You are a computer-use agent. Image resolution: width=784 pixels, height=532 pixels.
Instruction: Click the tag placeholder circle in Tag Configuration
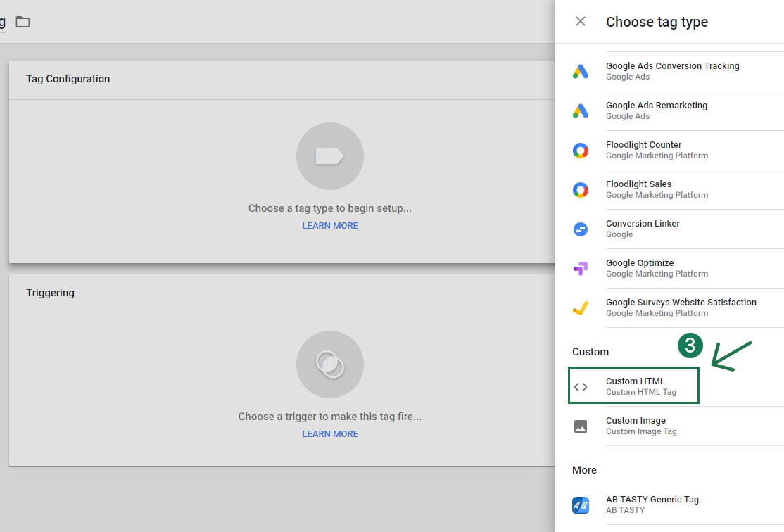[330, 156]
